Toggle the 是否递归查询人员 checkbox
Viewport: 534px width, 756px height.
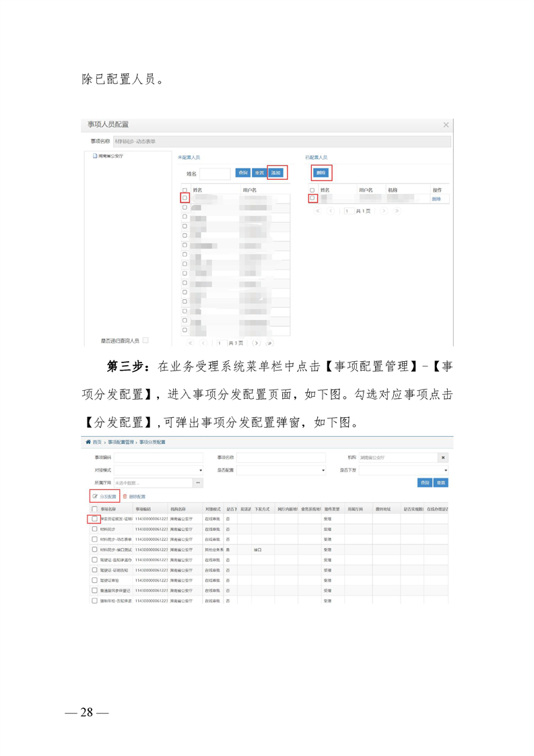[x=145, y=340]
